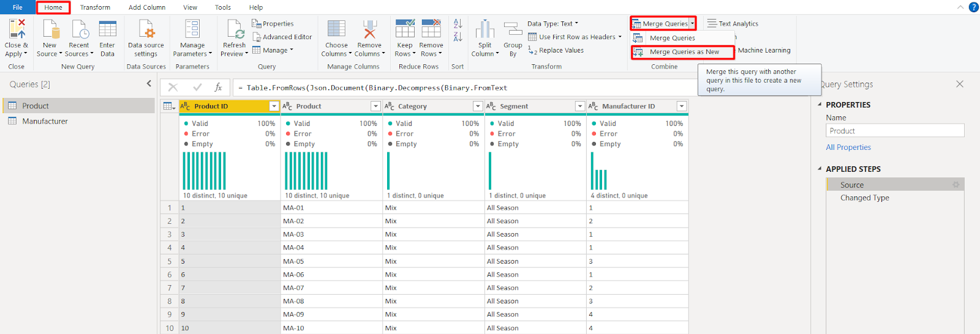Select the Manufacturer query
The width and height of the screenshot is (980, 334).
coord(45,121)
